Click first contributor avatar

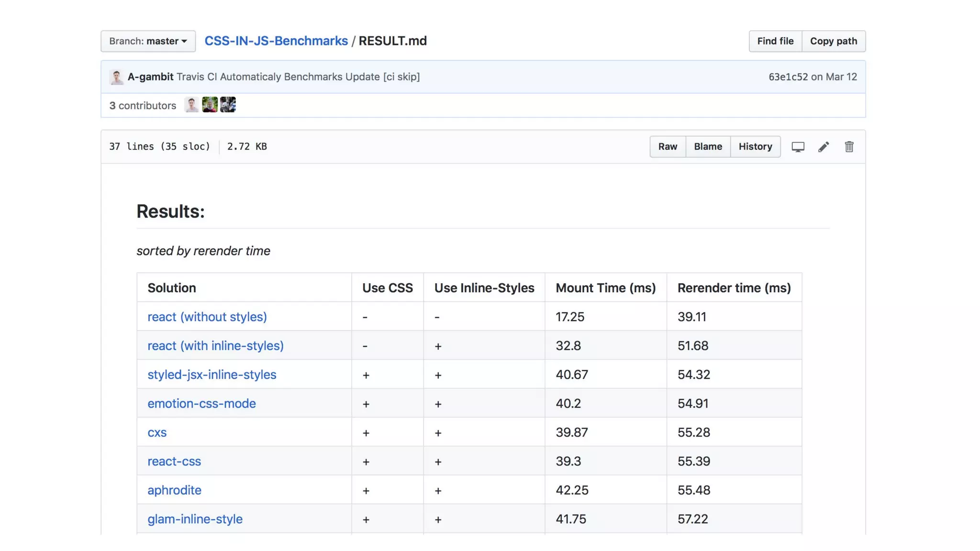tap(191, 105)
